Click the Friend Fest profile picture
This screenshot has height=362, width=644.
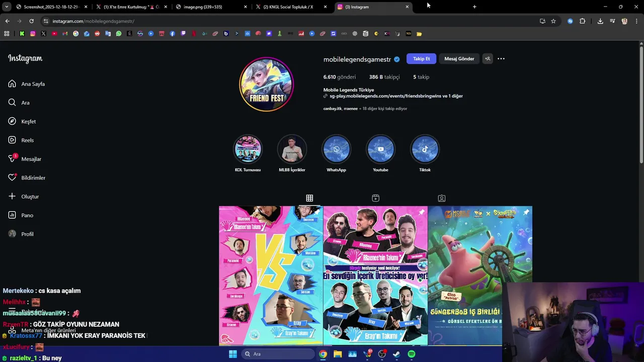[x=266, y=84]
